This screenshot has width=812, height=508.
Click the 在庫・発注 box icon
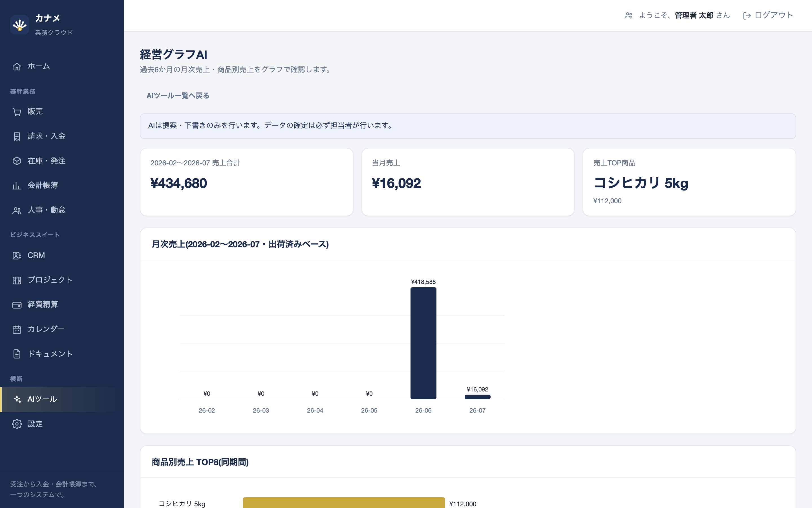point(17,161)
